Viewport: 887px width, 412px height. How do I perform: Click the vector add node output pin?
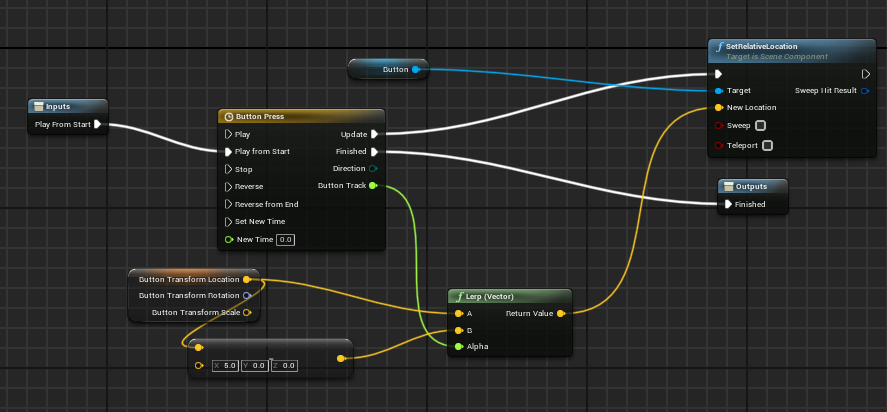341,358
